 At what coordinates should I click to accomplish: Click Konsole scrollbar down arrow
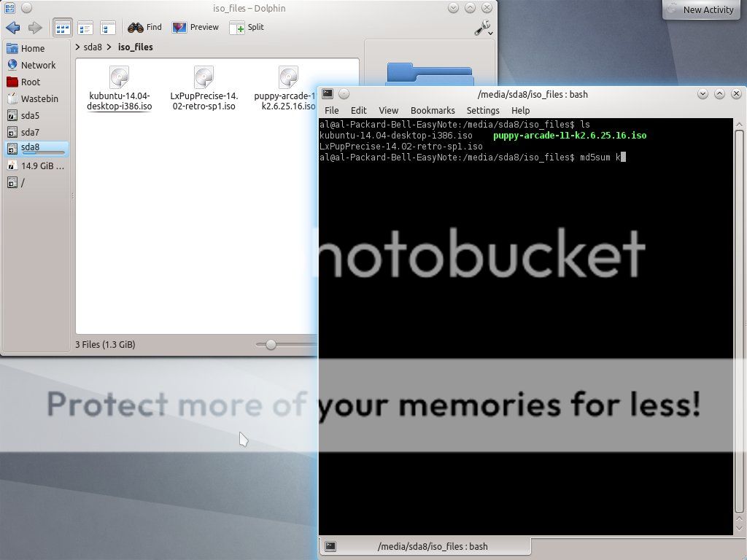click(x=740, y=529)
